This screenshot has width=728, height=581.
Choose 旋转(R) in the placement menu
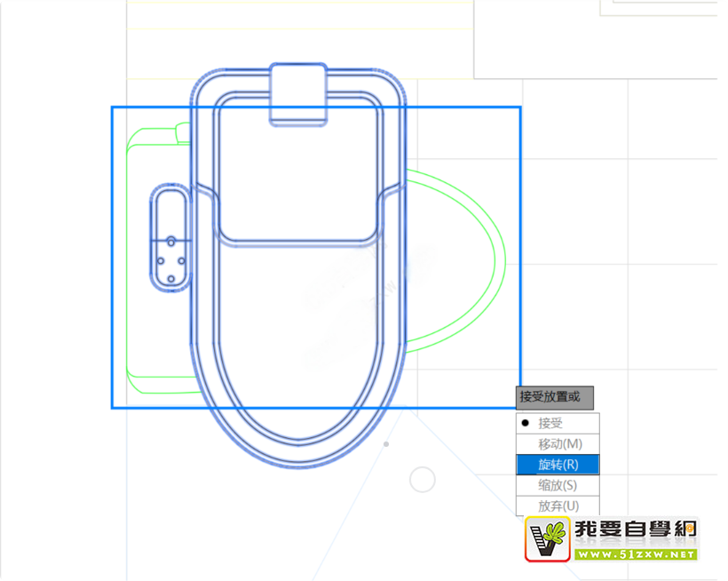tap(558, 464)
